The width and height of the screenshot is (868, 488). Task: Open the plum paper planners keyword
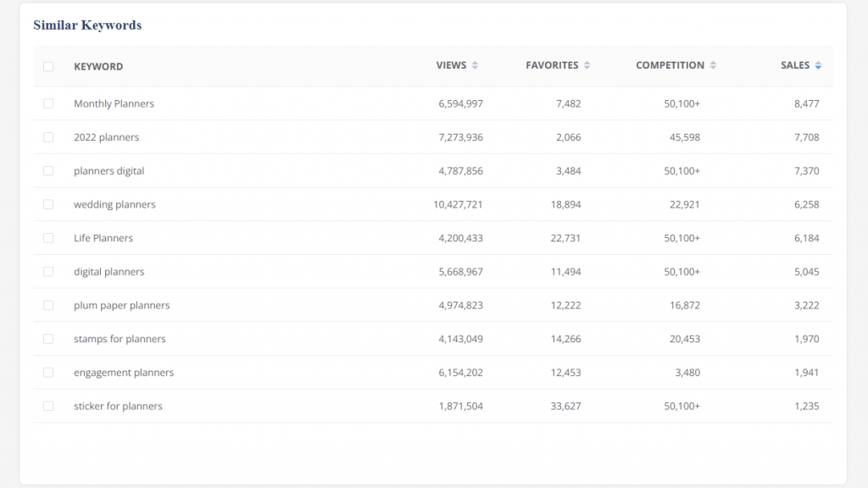coord(121,306)
